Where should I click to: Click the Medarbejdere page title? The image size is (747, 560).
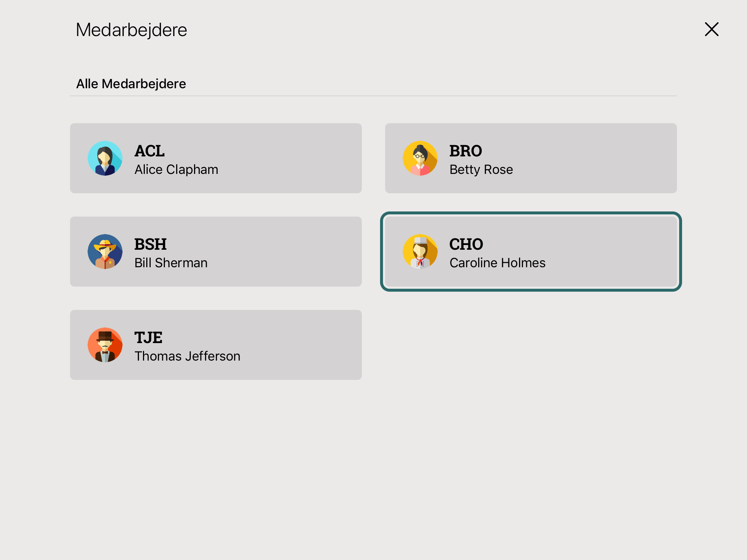click(x=131, y=30)
